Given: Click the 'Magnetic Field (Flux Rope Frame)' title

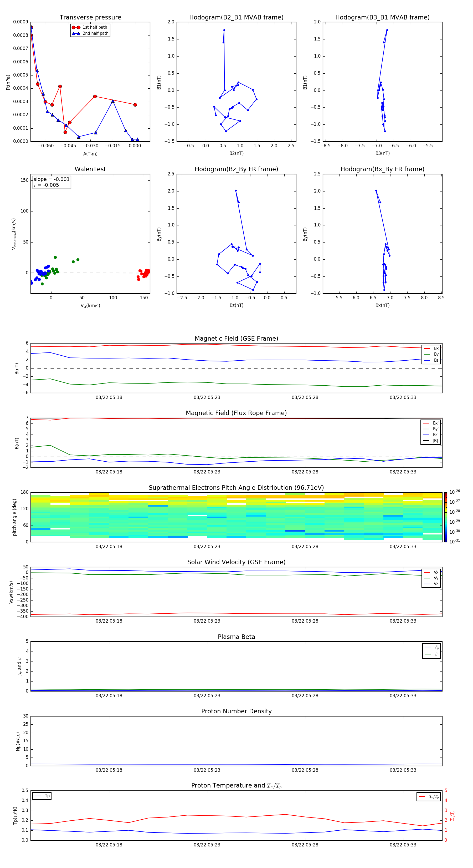Looking at the screenshot, I should point(236,413).
